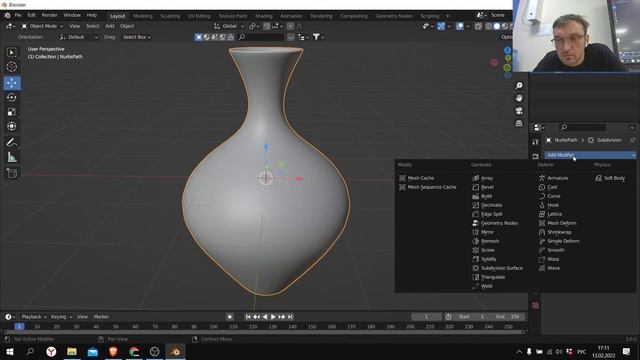The image size is (640, 360).
Task: Toggle auto keying record button
Action: (x=230, y=317)
